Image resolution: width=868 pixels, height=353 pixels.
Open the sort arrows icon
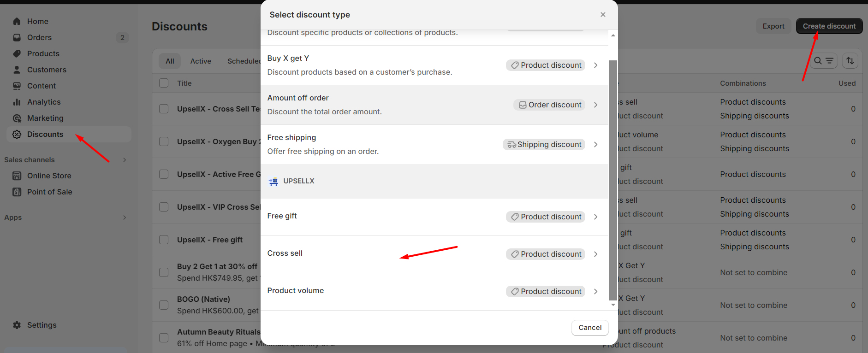tap(850, 61)
